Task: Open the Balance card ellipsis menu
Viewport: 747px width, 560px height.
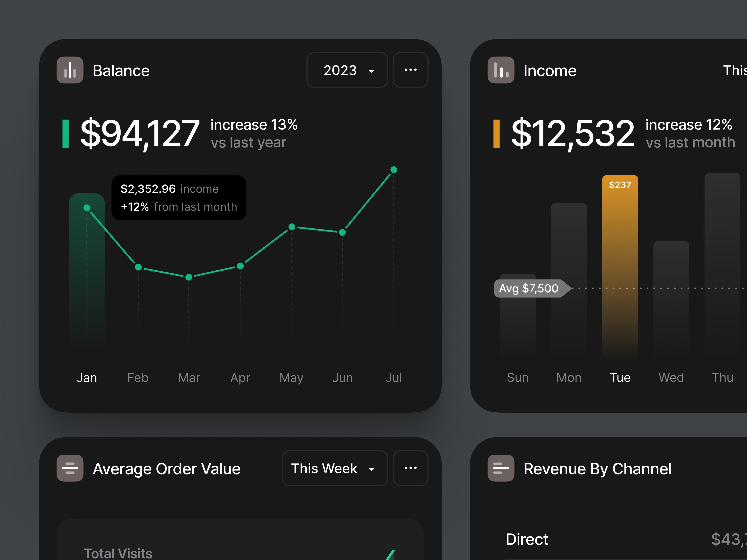Action: tap(410, 70)
